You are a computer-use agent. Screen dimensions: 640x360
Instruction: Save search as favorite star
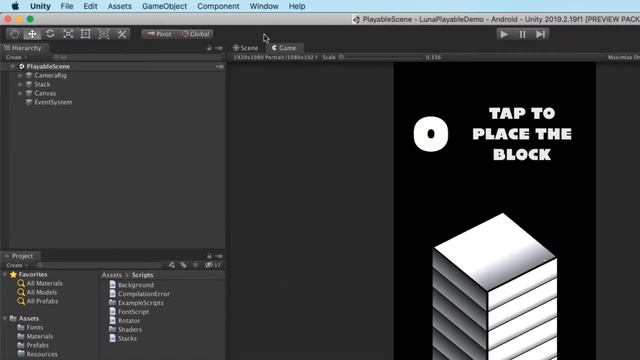pos(196,265)
